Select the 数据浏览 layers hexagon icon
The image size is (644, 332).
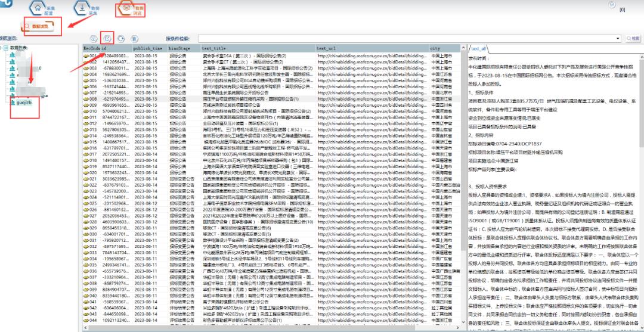[x=126, y=8]
